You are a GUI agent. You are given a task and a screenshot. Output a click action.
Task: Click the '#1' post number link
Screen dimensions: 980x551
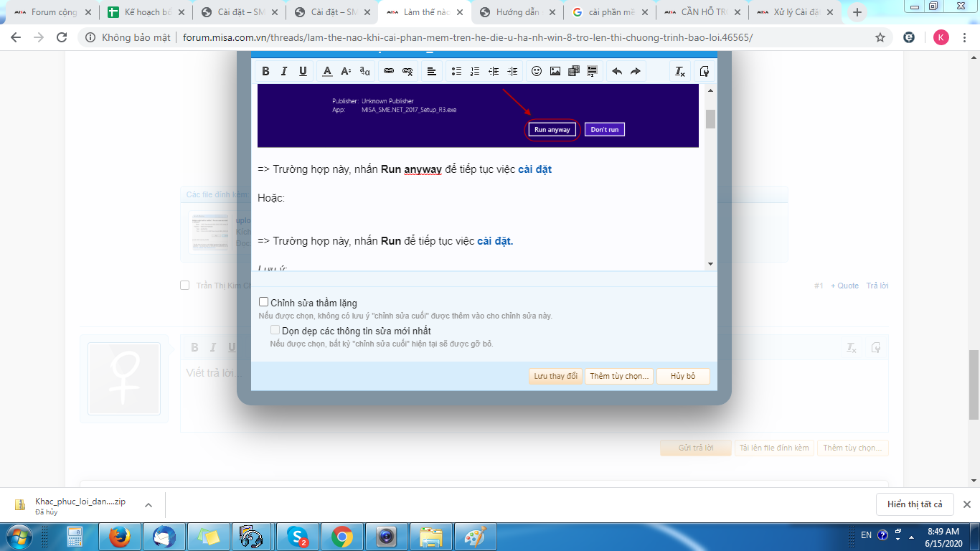[x=819, y=286]
